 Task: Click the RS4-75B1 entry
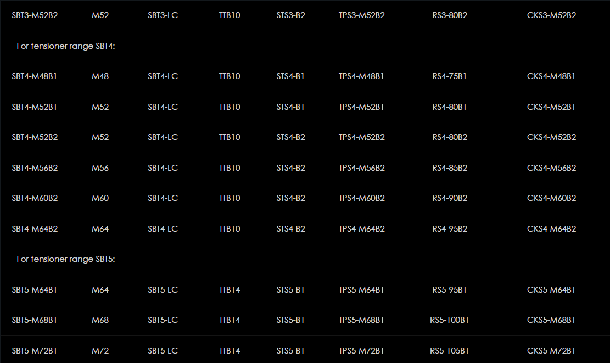pyautogui.click(x=449, y=76)
